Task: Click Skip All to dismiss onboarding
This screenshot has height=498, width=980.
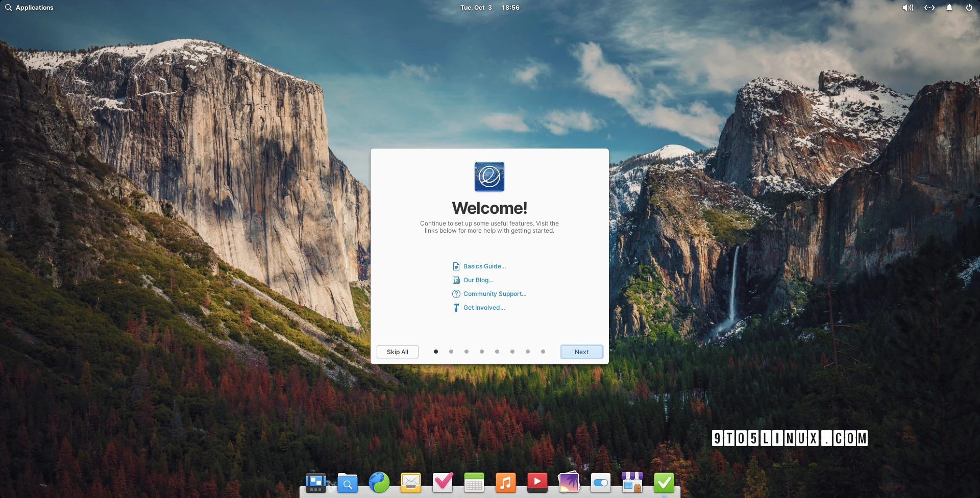Action: pos(397,352)
